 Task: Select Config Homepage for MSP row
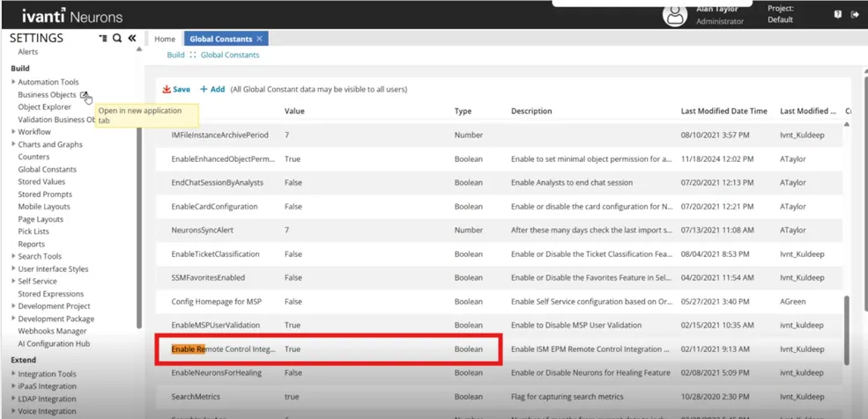click(499, 301)
